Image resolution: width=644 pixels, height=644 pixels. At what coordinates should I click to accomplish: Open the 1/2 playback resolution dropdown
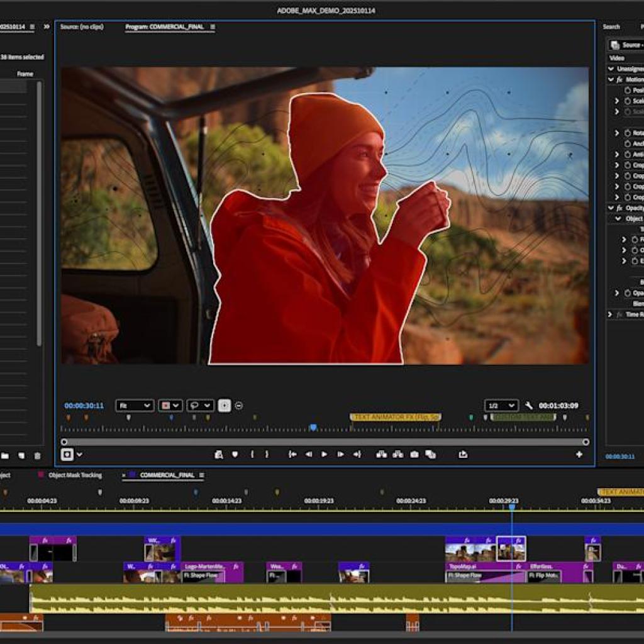(501, 406)
